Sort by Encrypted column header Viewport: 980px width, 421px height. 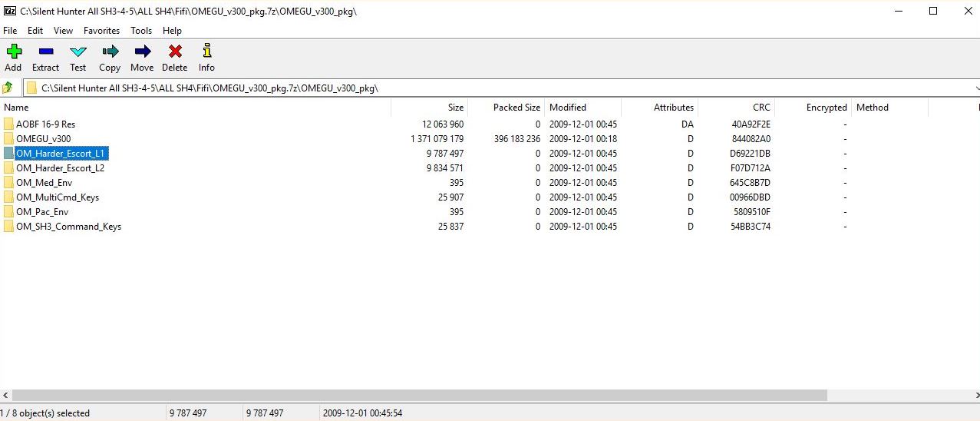coord(813,108)
